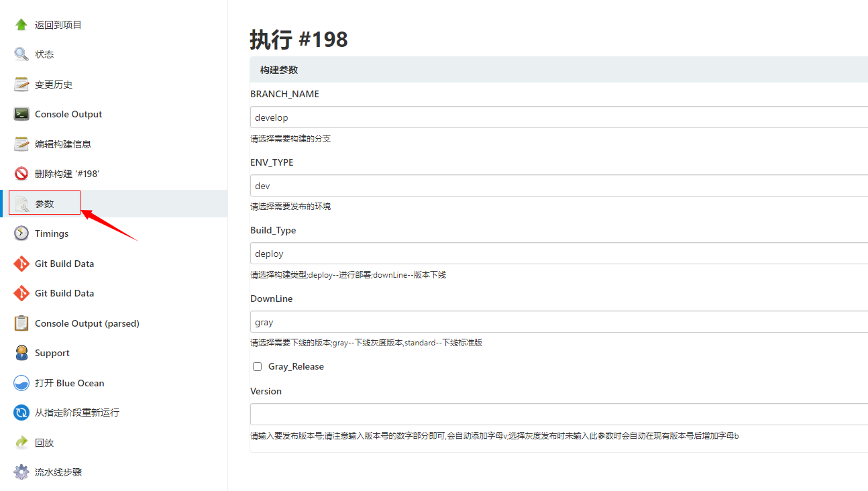Click the edit build info notepad icon
The width and height of the screenshot is (868, 491).
[21, 144]
